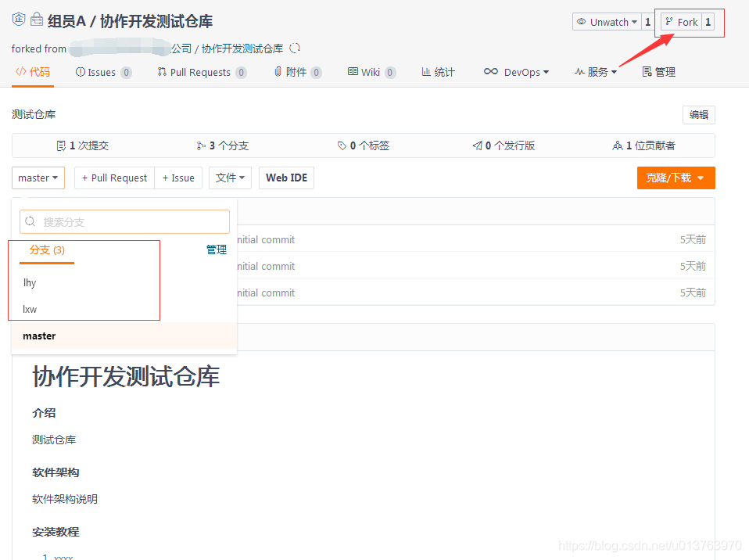Screen dimensions: 749x560
Task: Expand the DevOps menu
Action: (516, 72)
